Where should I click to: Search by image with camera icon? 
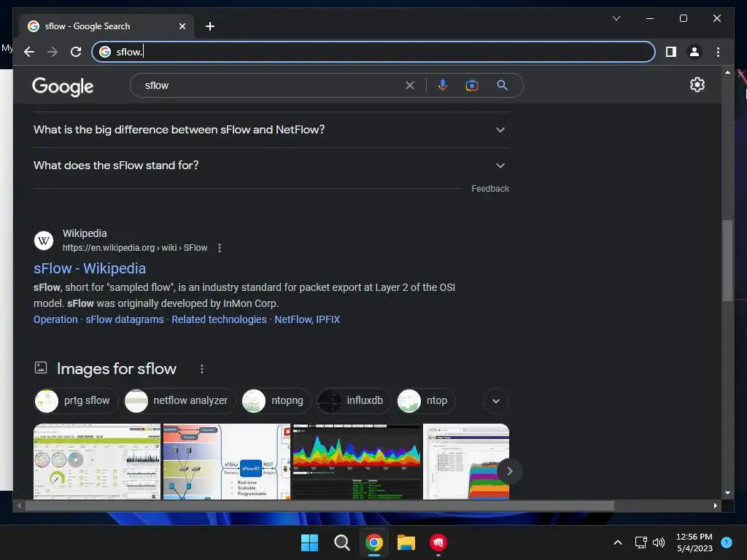tap(472, 85)
